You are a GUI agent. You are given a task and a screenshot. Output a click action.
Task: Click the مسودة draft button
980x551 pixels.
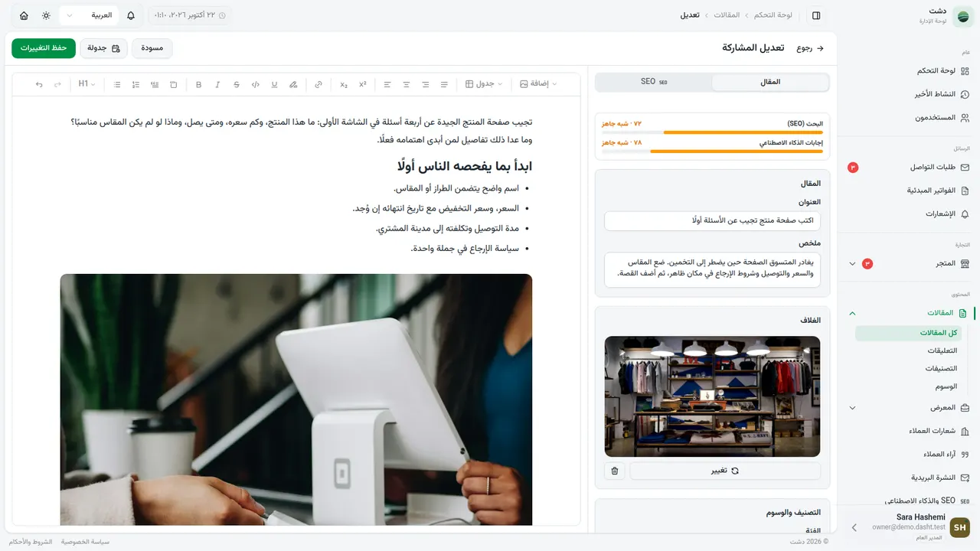tap(152, 48)
